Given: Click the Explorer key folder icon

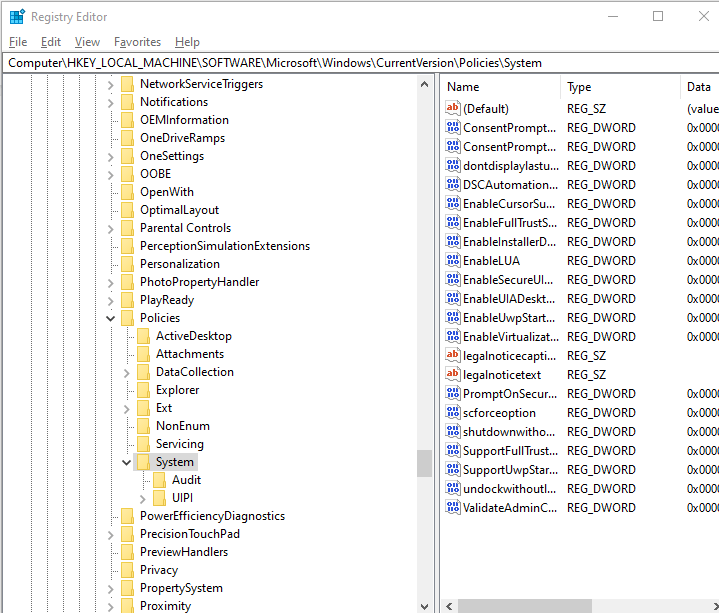Looking at the screenshot, I should pyautogui.click(x=144, y=390).
